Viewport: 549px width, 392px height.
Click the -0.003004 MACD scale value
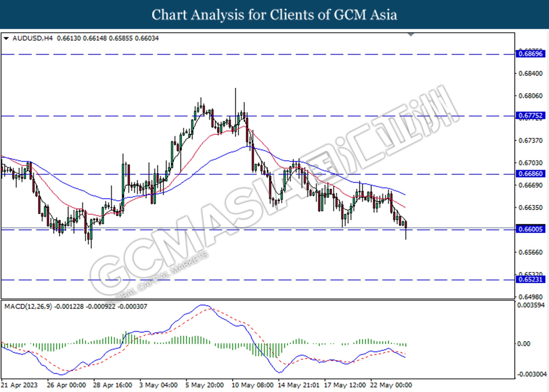click(532, 374)
